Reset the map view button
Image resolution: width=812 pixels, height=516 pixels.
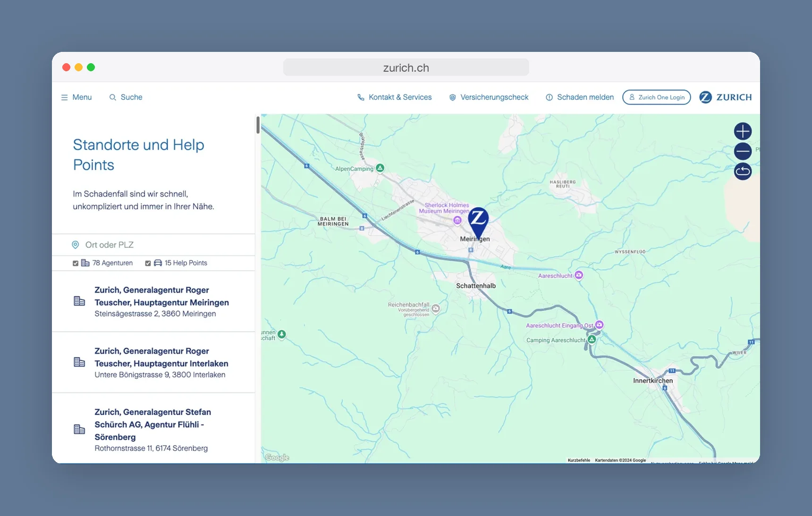(743, 171)
